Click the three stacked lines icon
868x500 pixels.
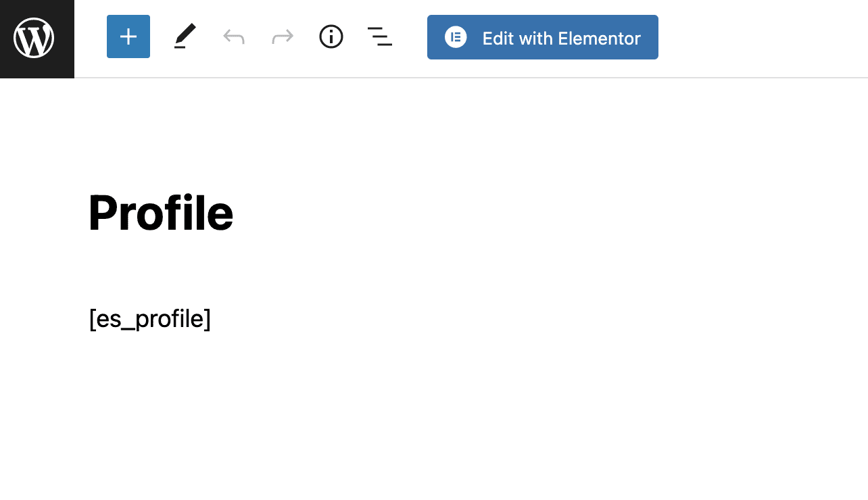380,36
